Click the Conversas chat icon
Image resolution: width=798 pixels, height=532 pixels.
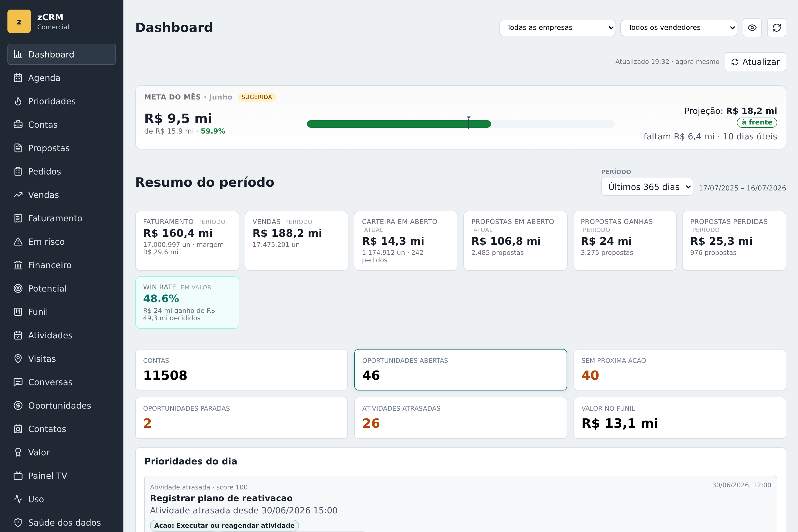click(x=18, y=382)
